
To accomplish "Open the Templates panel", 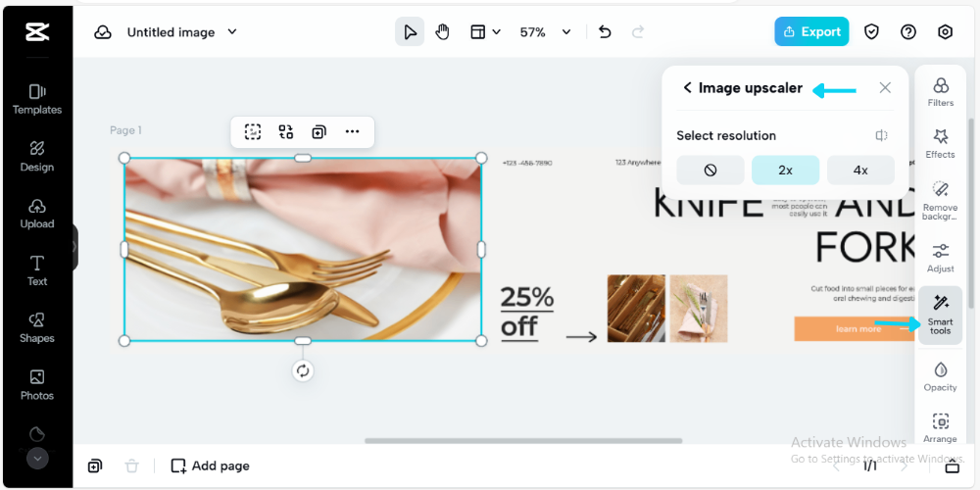I will tap(37, 99).
